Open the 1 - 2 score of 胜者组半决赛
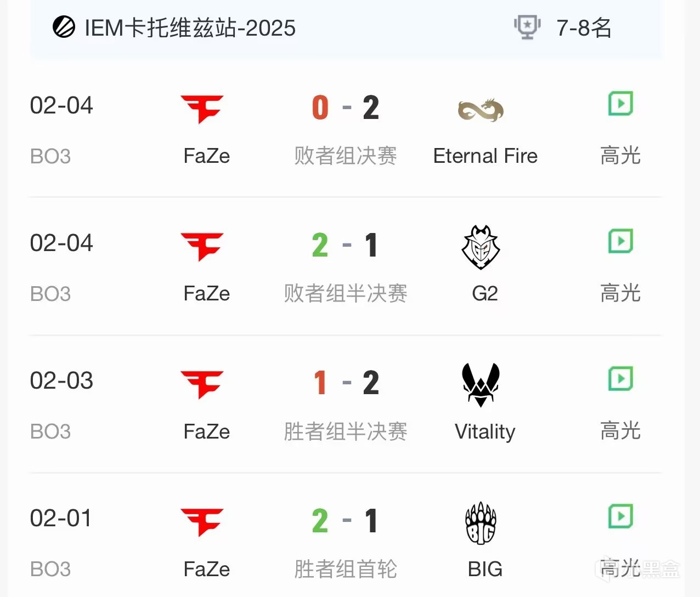This screenshot has width=700, height=597. click(346, 383)
